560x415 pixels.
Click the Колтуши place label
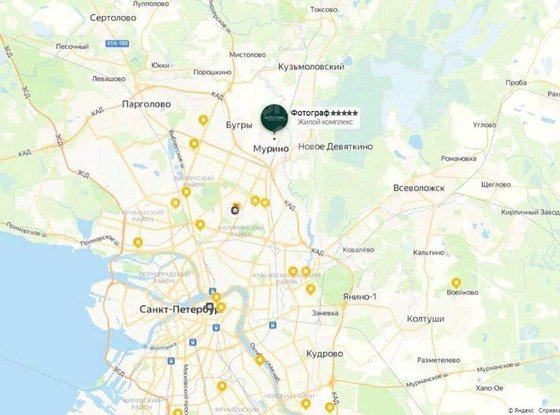(425, 319)
